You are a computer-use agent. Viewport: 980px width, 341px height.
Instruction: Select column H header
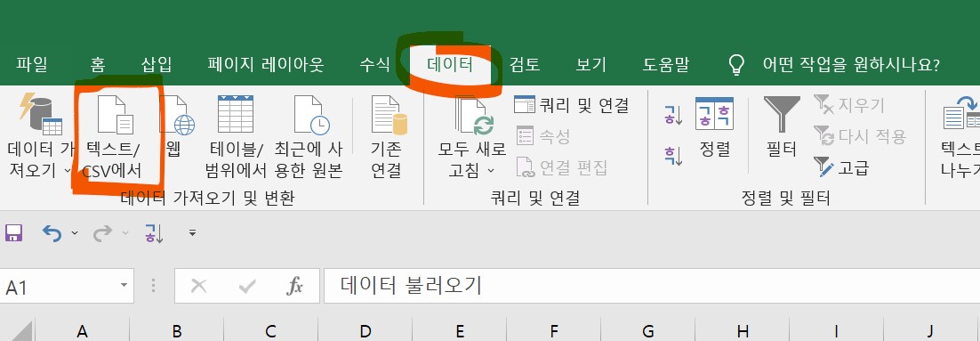(743, 329)
